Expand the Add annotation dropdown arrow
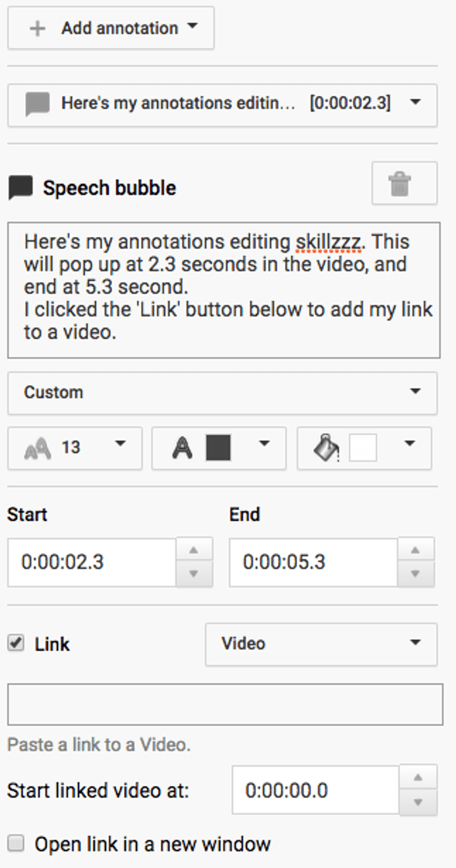The image size is (456, 868). click(192, 27)
